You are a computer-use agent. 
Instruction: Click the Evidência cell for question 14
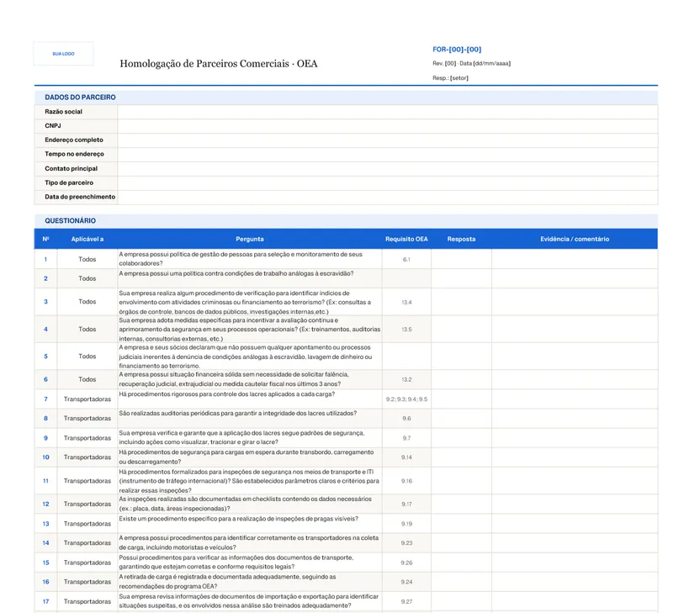pos(575,543)
